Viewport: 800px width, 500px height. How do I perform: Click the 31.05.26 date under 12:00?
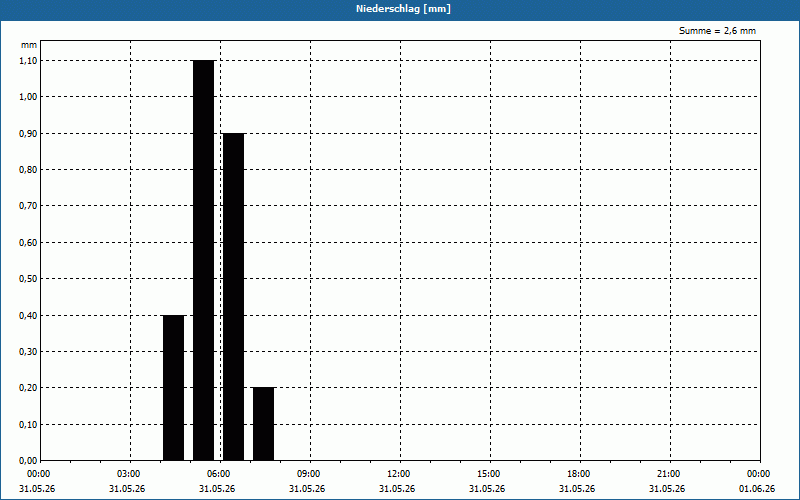point(397,489)
